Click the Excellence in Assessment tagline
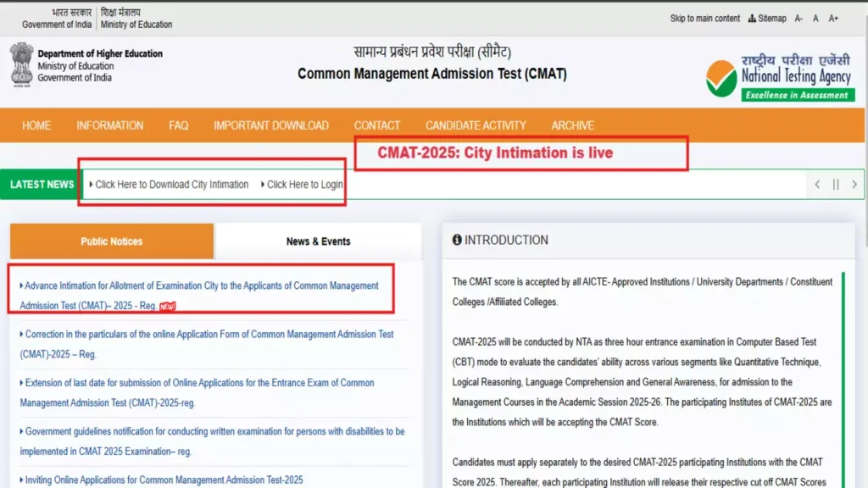This screenshot has height=488, width=868. pyautogui.click(x=797, y=95)
